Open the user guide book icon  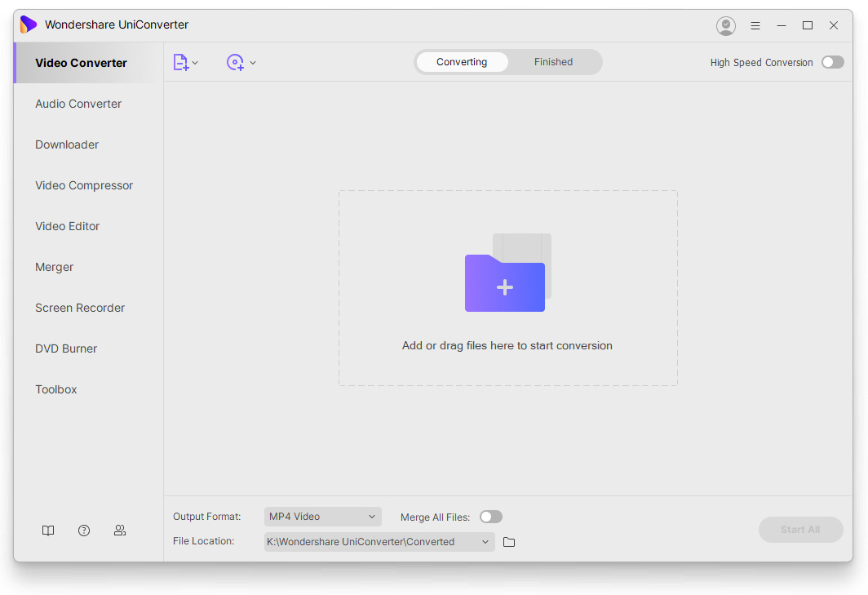click(x=48, y=531)
